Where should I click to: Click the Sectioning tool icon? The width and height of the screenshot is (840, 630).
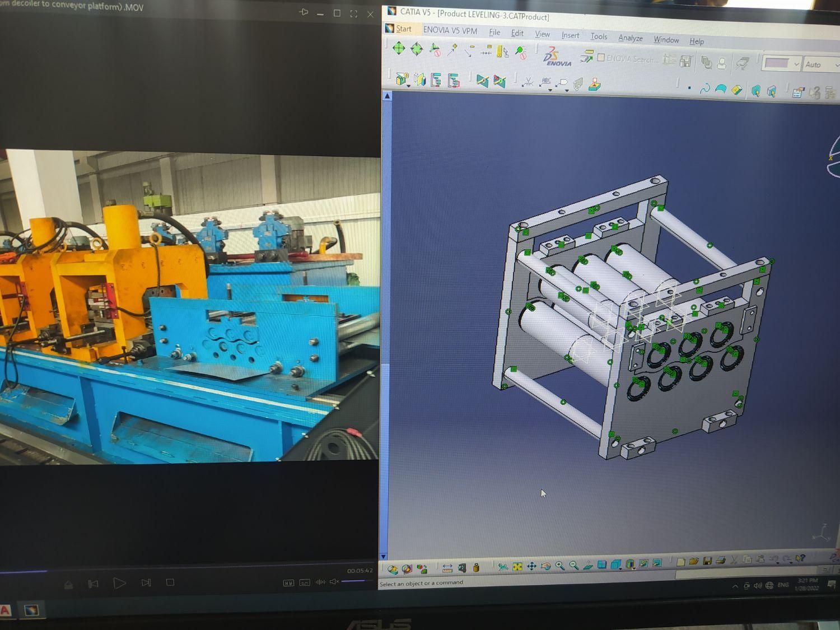click(x=482, y=82)
